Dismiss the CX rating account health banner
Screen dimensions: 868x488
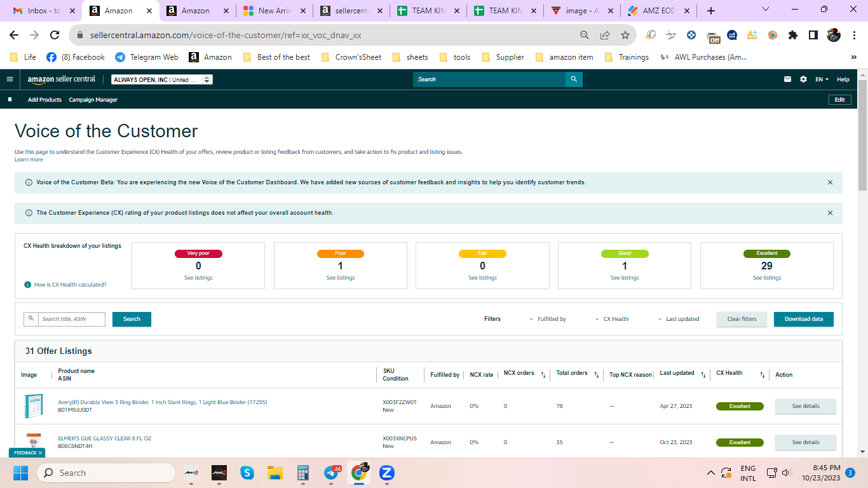point(830,213)
